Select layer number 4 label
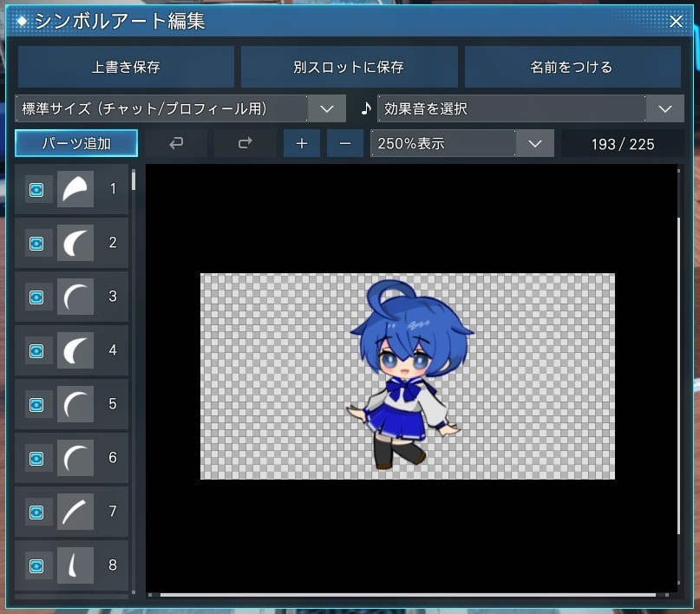 pos(113,350)
